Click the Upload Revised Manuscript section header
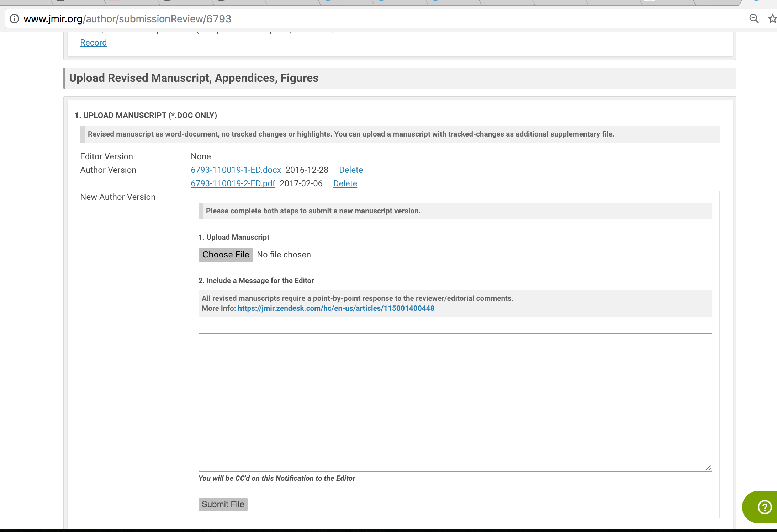777x532 pixels. point(194,78)
